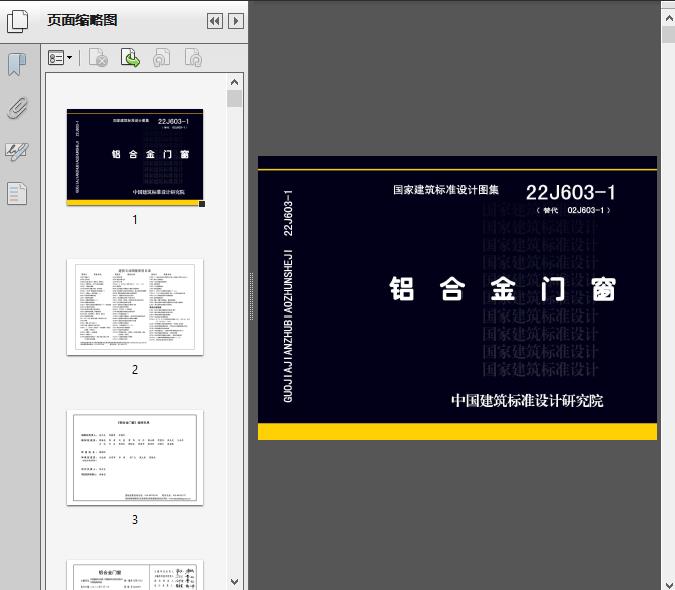Click the extract pages icon with green arrow
This screenshot has height=590, width=675.
[130, 58]
